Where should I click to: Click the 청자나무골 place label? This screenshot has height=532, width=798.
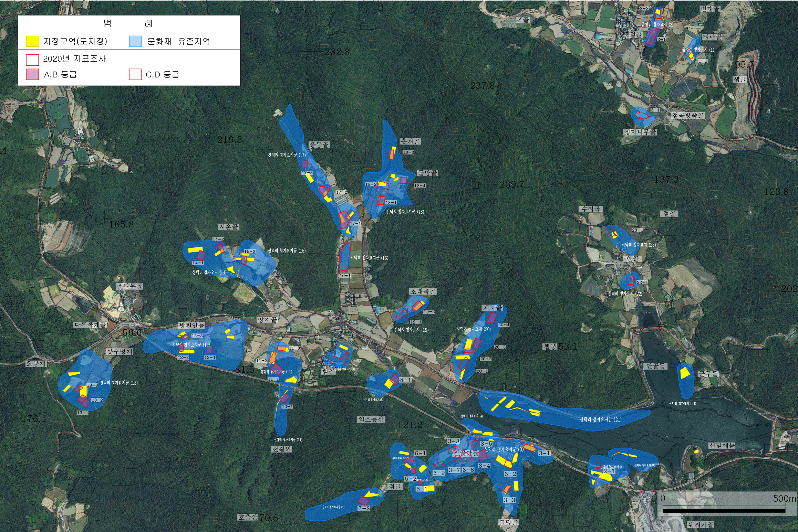(x=640, y=132)
